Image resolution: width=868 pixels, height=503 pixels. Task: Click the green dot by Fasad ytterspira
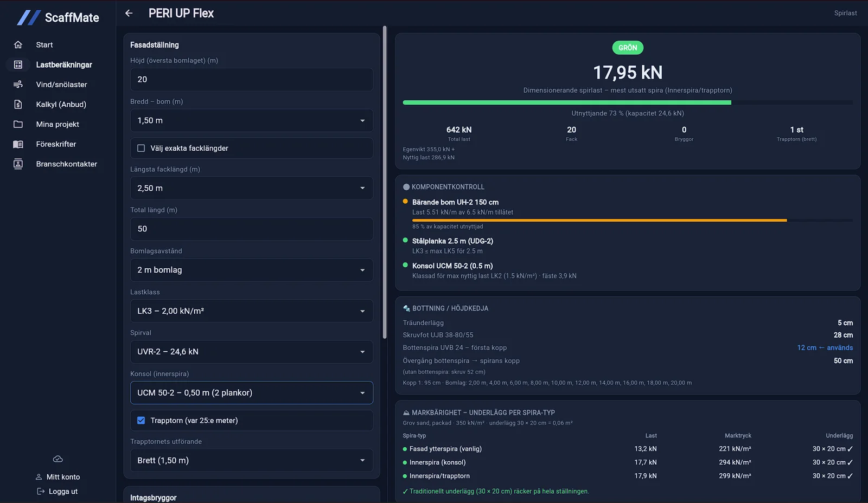(405, 449)
